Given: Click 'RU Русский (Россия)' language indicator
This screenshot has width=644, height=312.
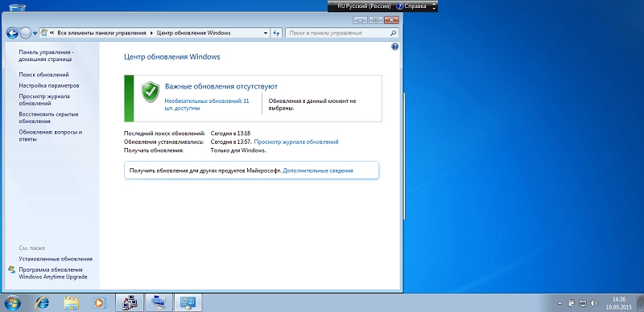Looking at the screenshot, I should pyautogui.click(x=364, y=6).
